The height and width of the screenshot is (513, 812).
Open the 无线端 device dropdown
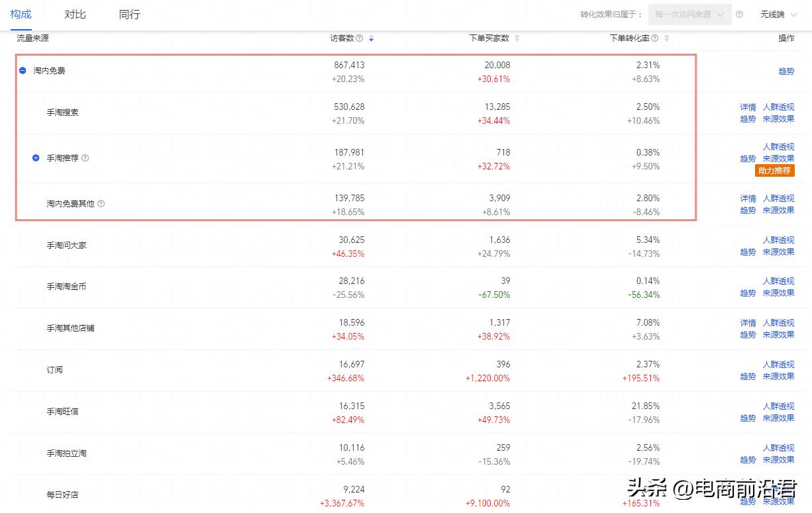point(777,15)
